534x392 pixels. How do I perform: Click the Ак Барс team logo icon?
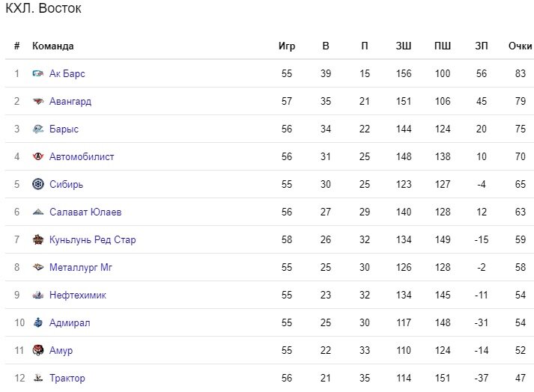(x=37, y=73)
